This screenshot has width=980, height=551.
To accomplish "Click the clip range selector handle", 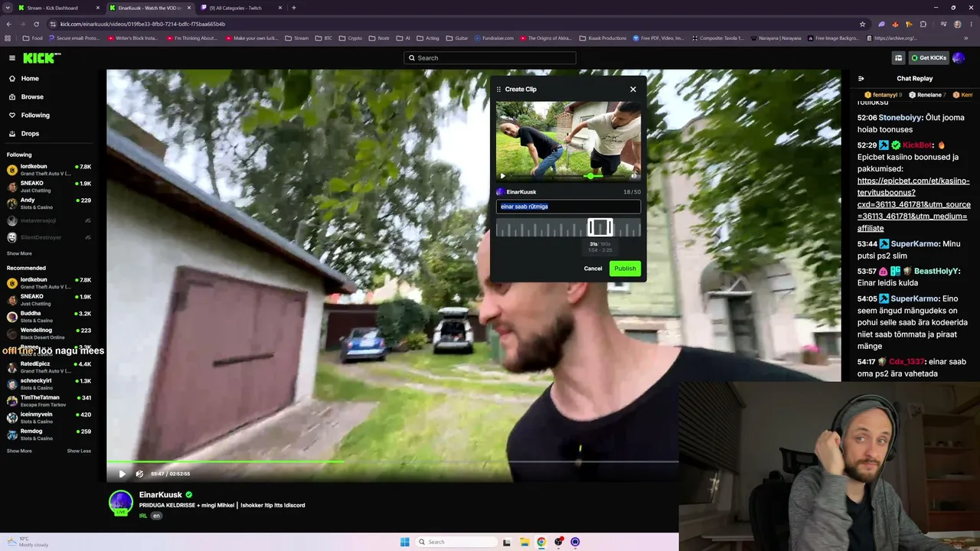I will point(600,227).
